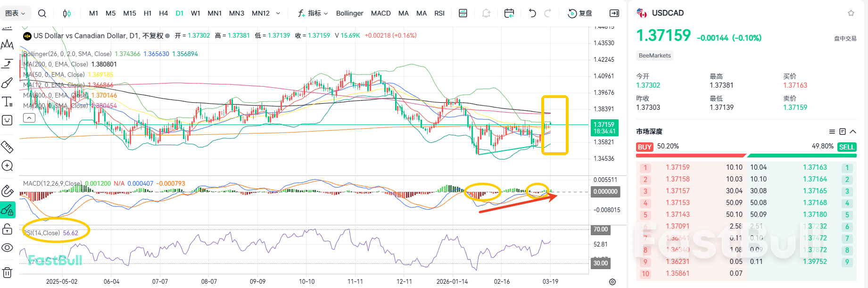Toggle magnet snapping mode

[x=7, y=191]
